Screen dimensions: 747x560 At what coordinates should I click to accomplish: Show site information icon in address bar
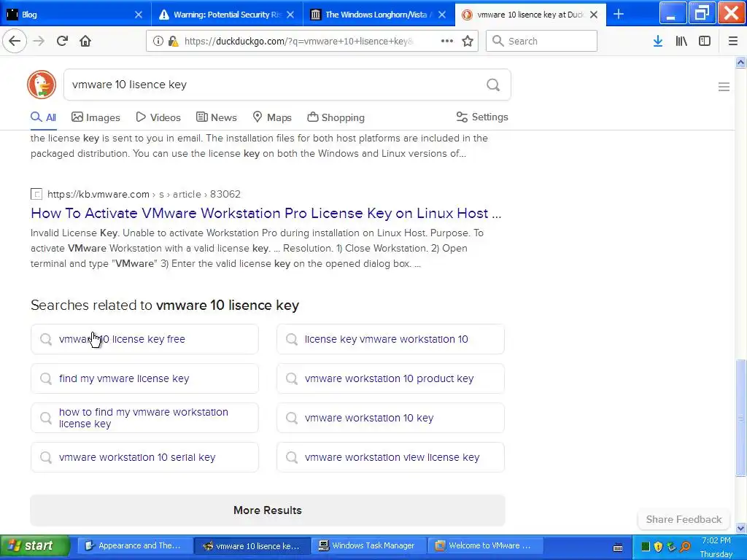pos(158,41)
